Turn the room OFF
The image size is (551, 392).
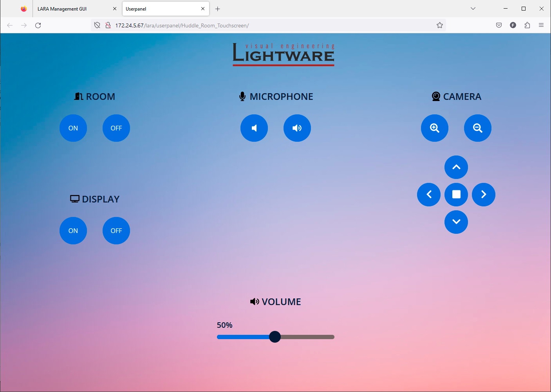(x=116, y=128)
